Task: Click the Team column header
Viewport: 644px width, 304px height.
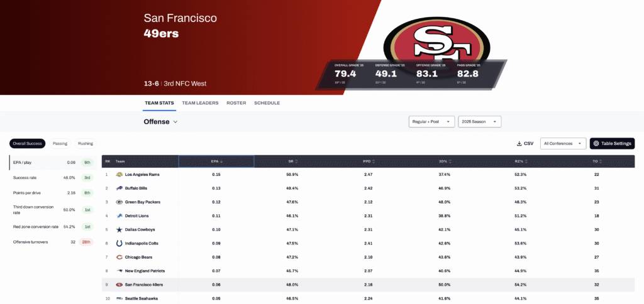Action: point(120,161)
